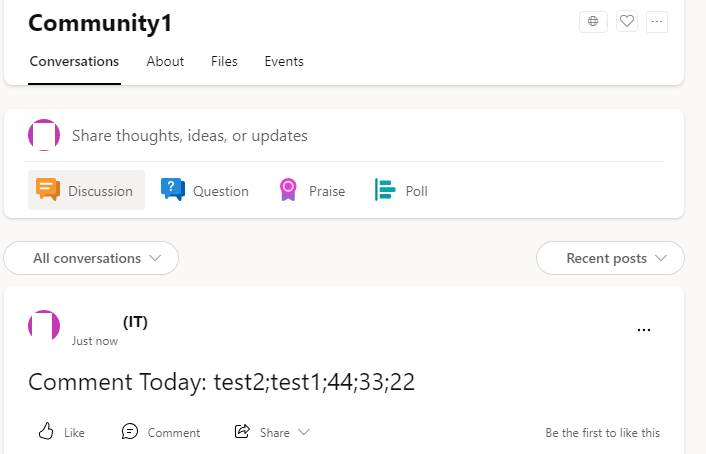Open the Recent posts sort dropdown
This screenshot has width=706, height=454.
[610, 258]
